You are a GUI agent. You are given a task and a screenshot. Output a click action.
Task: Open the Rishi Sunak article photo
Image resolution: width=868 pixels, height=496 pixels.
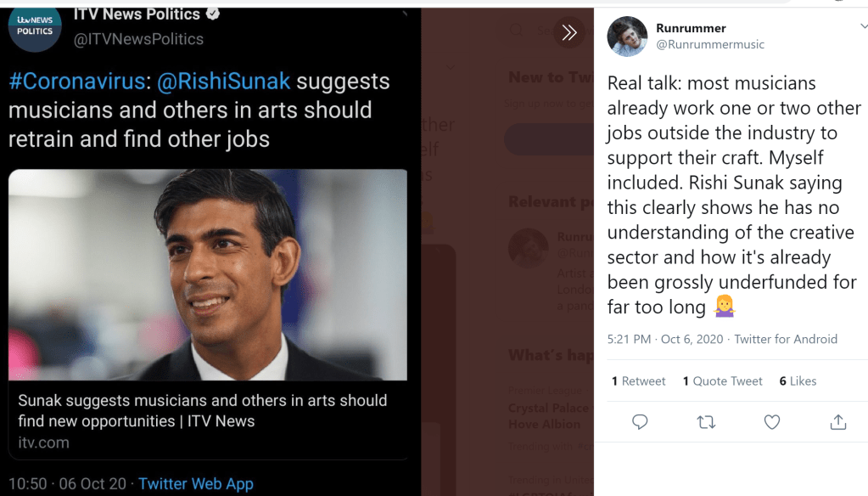[208, 274]
